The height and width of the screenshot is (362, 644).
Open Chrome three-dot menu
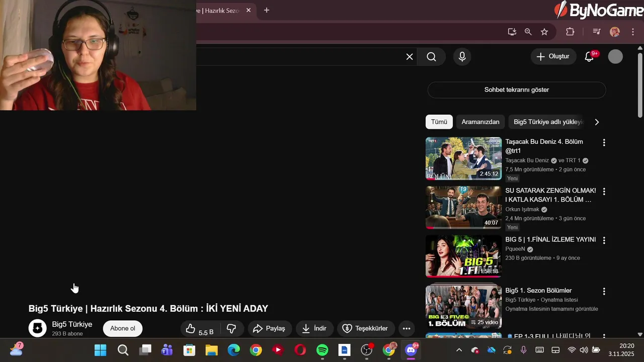[x=633, y=32]
